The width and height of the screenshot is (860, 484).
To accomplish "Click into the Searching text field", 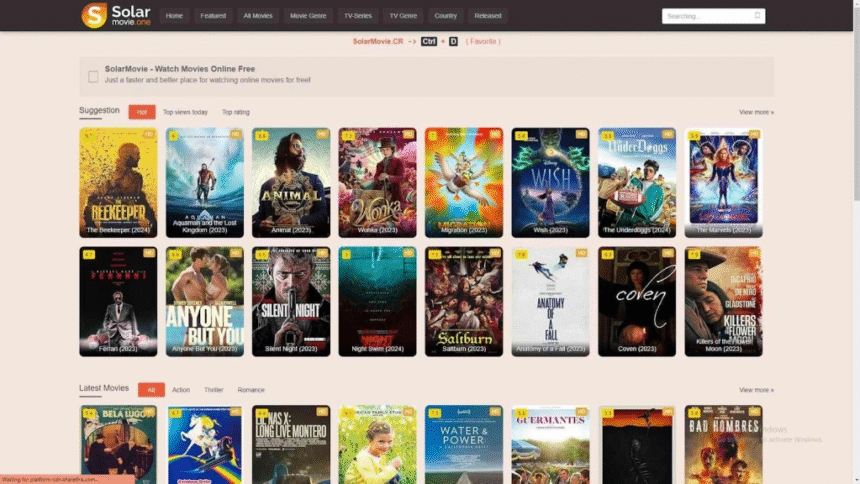I will [x=705, y=16].
